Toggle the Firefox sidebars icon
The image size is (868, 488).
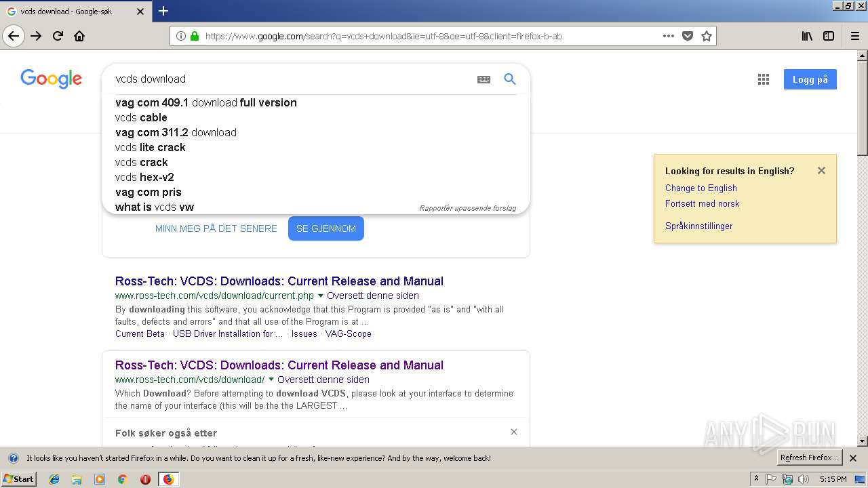click(x=829, y=36)
